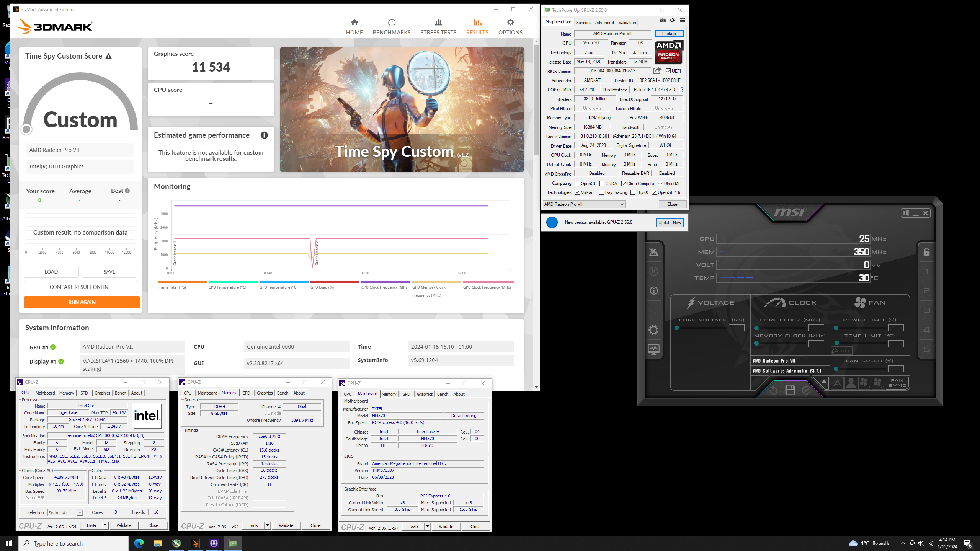
Task: Open Tools dropdown arrow in CPU-Z Memory window
Action: tap(267, 525)
